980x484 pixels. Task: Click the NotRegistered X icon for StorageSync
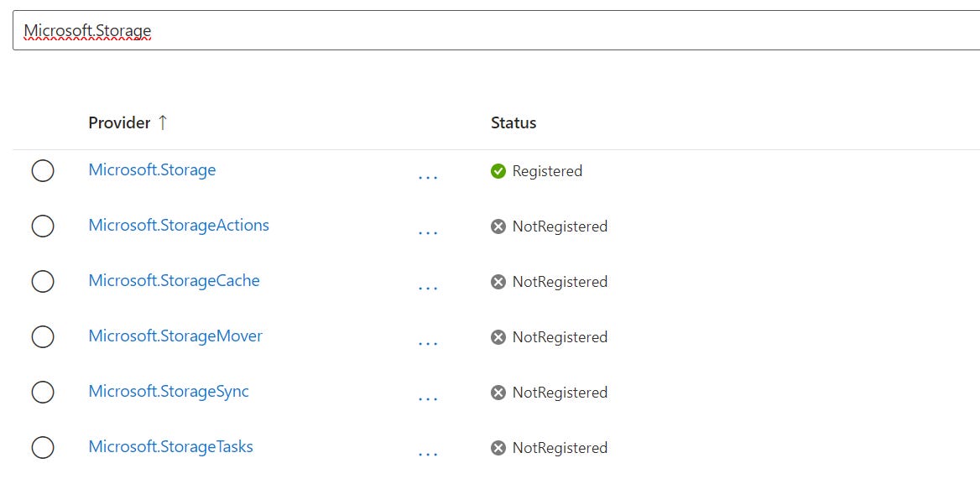(x=498, y=393)
